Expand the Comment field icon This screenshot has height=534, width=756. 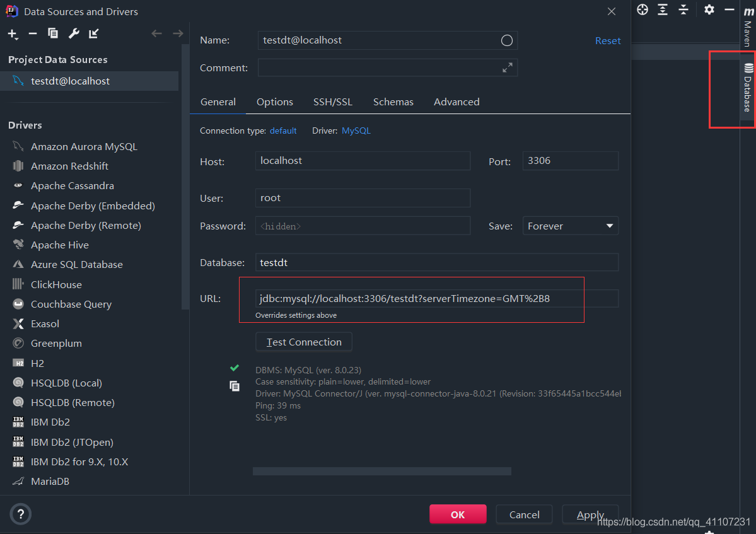point(507,67)
